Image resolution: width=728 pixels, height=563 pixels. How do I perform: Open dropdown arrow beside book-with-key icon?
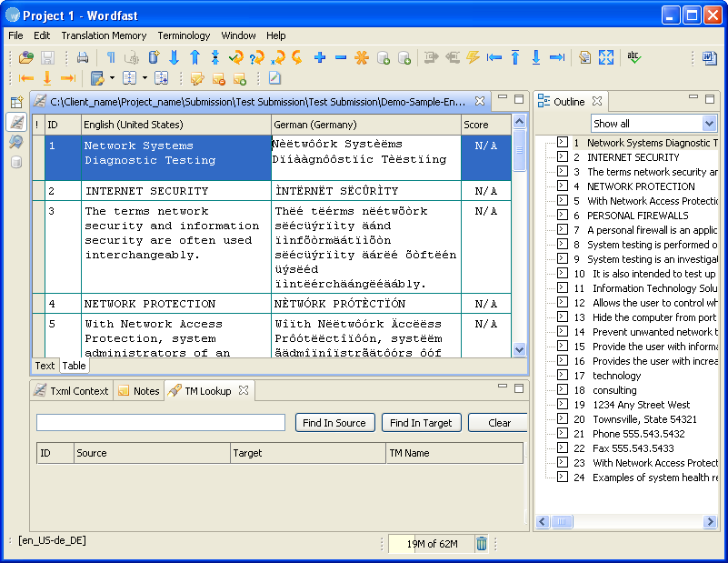click(x=113, y=78)
